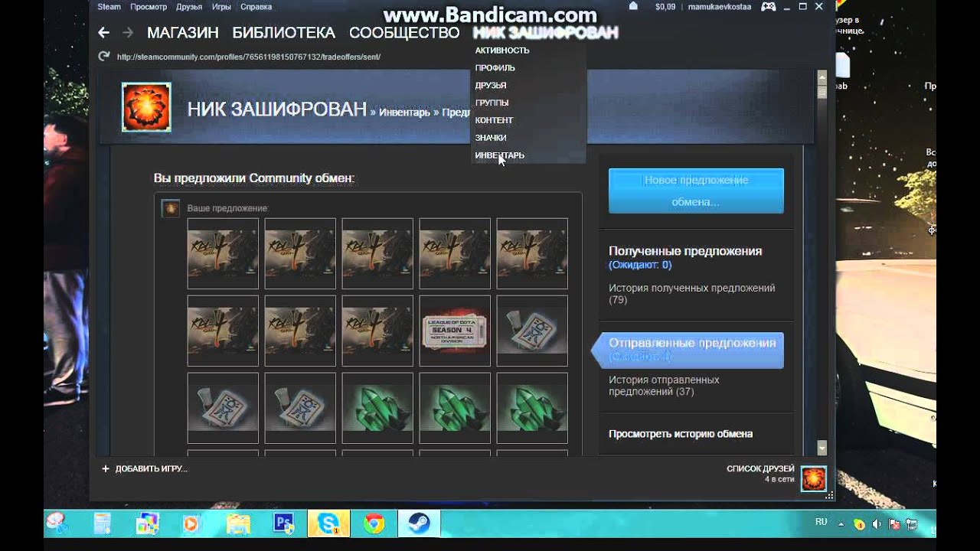Switch to Steam in the taskbar
980x551 pixels.
(419, 523)
